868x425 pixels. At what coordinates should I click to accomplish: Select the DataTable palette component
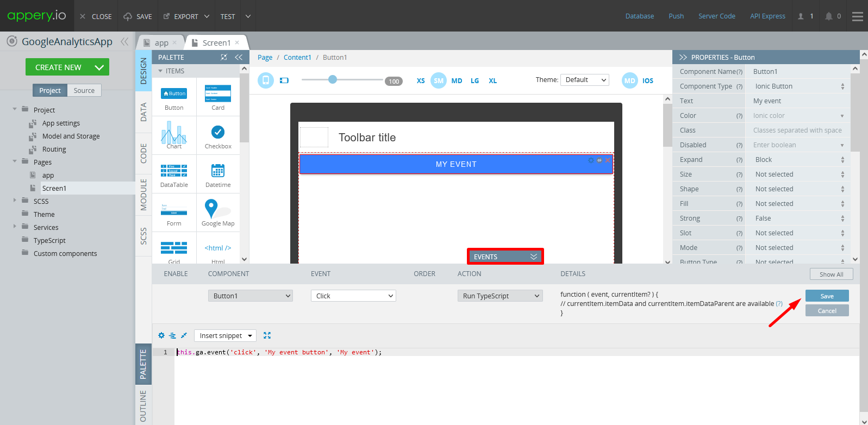pyautogui.click(x=174, y=175)
